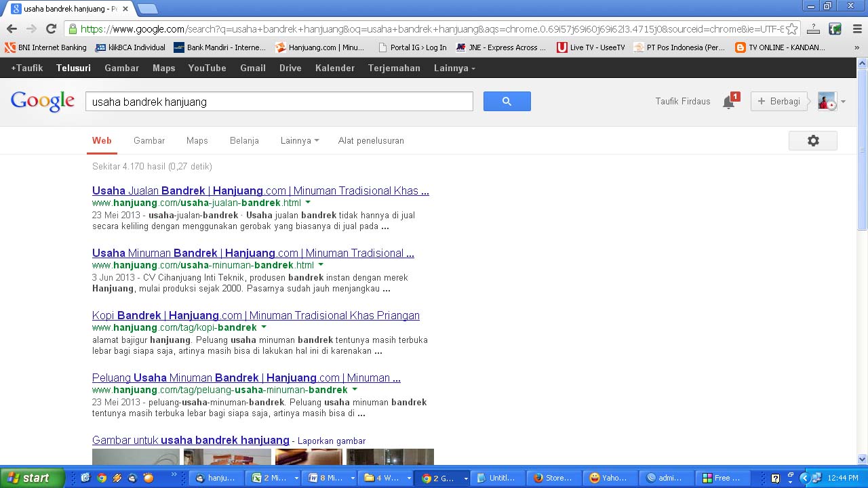Open Drive from the Google bar
Image resolution: width=868 pixels, height=488 pixels.
click(290, 68)
